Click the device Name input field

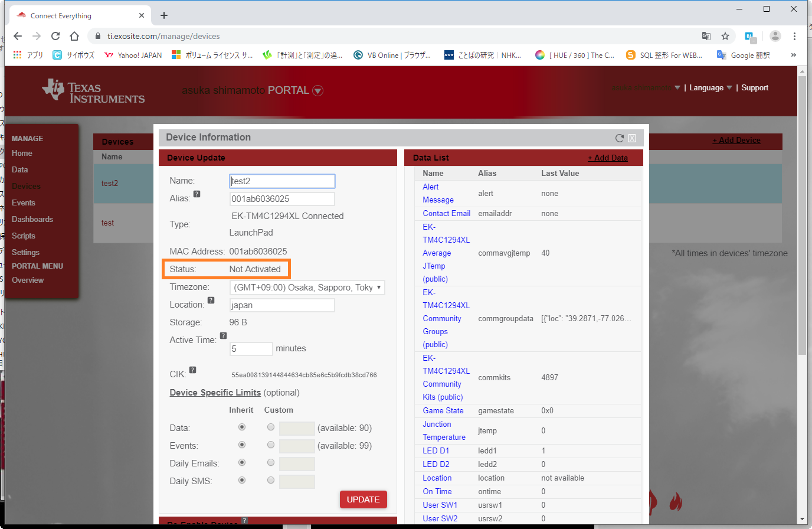point(282,181)
